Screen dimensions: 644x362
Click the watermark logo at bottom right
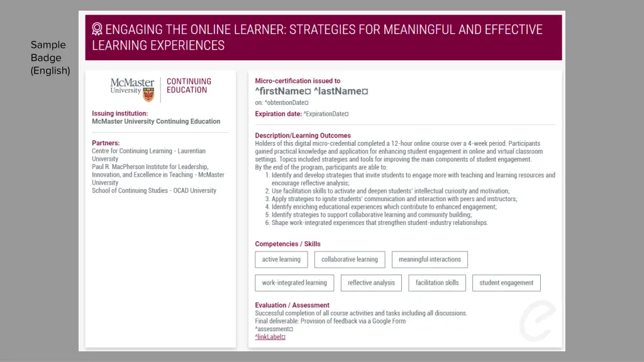pos(537,321)
